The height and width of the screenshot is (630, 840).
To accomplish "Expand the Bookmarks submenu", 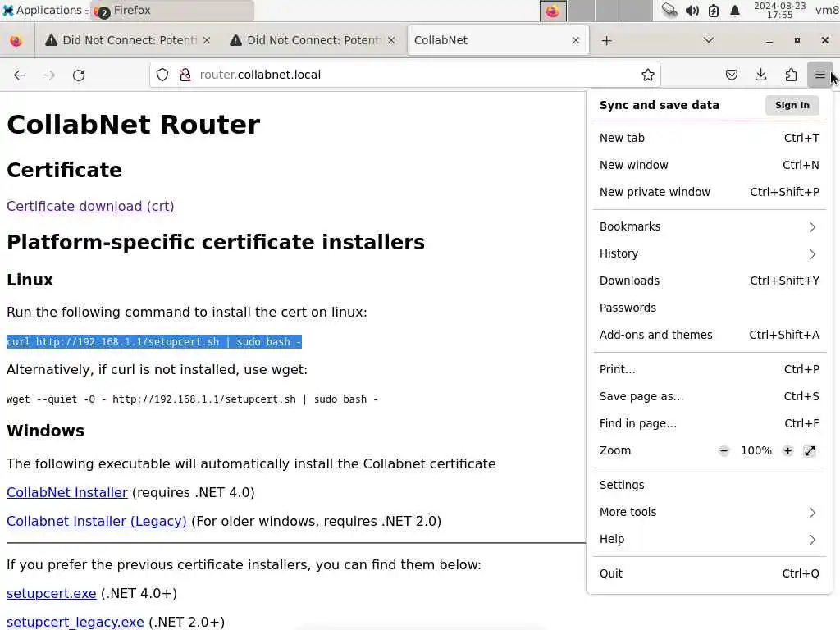I will point(710,227).
